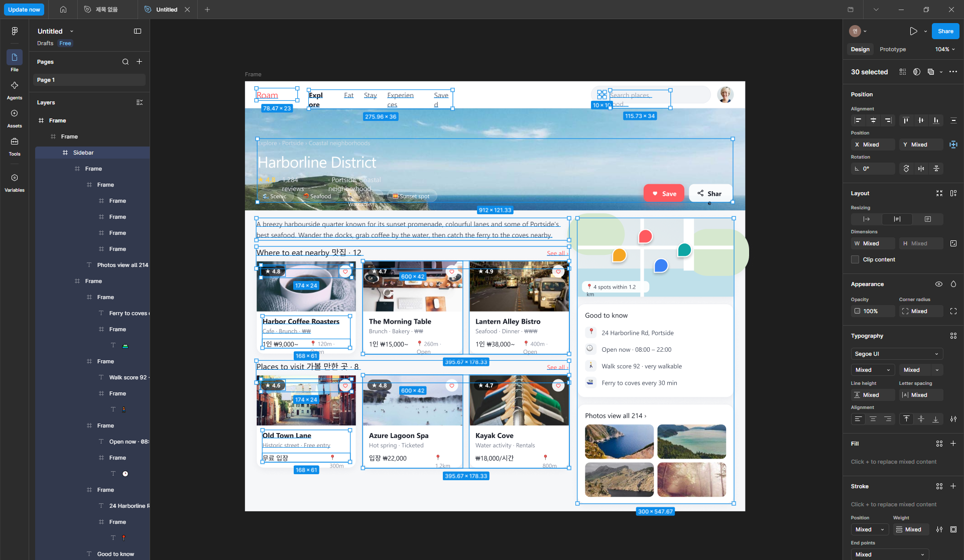This screenshot has height=560, width=964.
Task: Select auto width resizing option
Action: (866, 219)
